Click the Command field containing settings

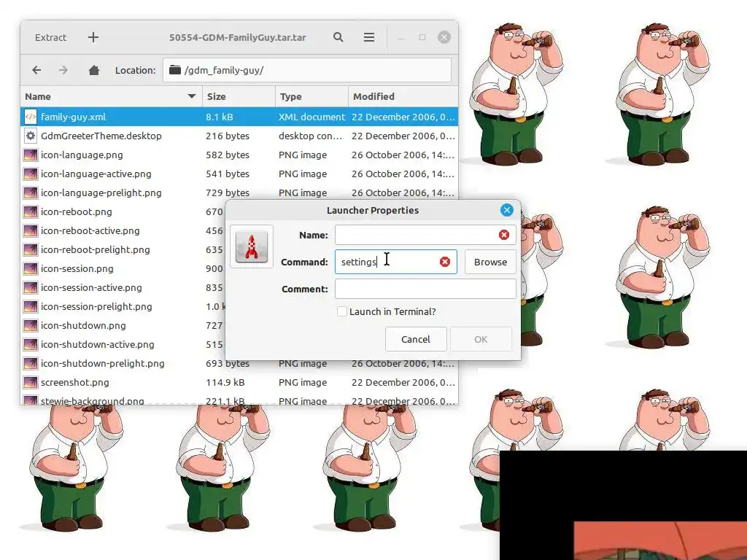[396, 262]
